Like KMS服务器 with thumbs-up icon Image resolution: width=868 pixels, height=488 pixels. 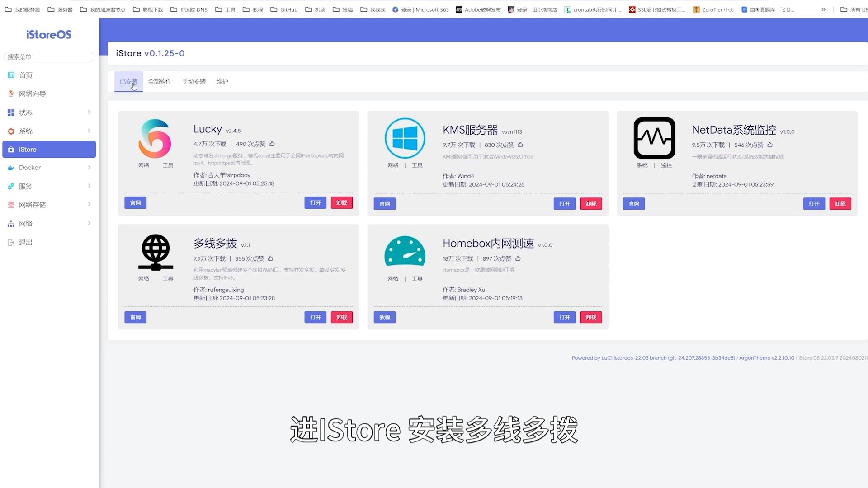coord(520,145)
